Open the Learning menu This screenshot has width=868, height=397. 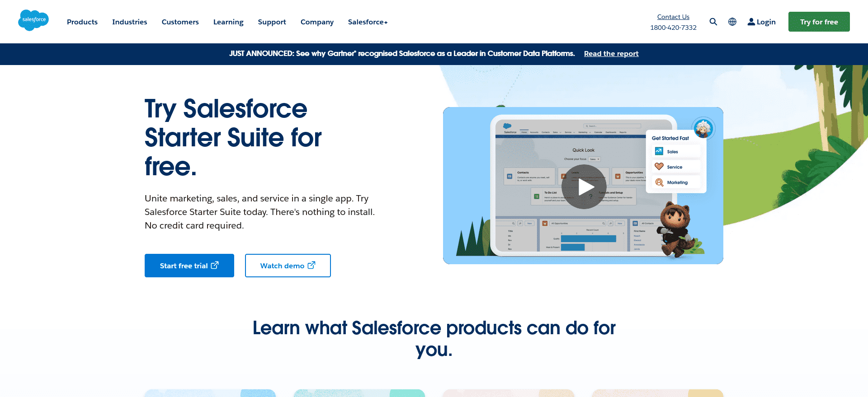click(228, 22)
